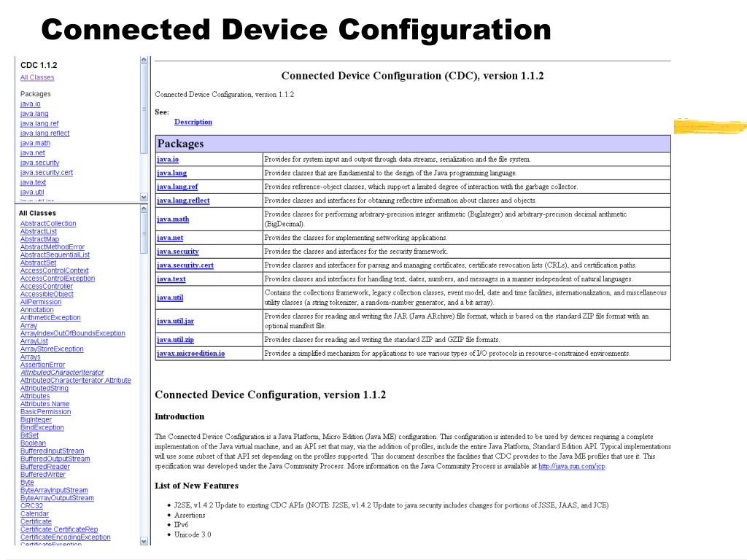Open the ByteArrayOutputStream class link
The width and height of the screenshot is (747, 560).
pos(57,498)
